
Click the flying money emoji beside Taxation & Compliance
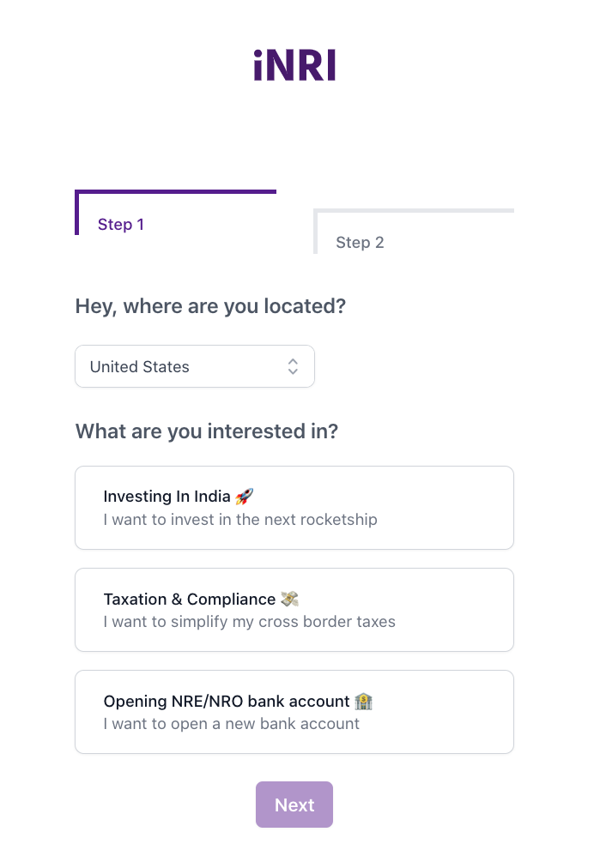pyautogui.click(x=289, y=600)
